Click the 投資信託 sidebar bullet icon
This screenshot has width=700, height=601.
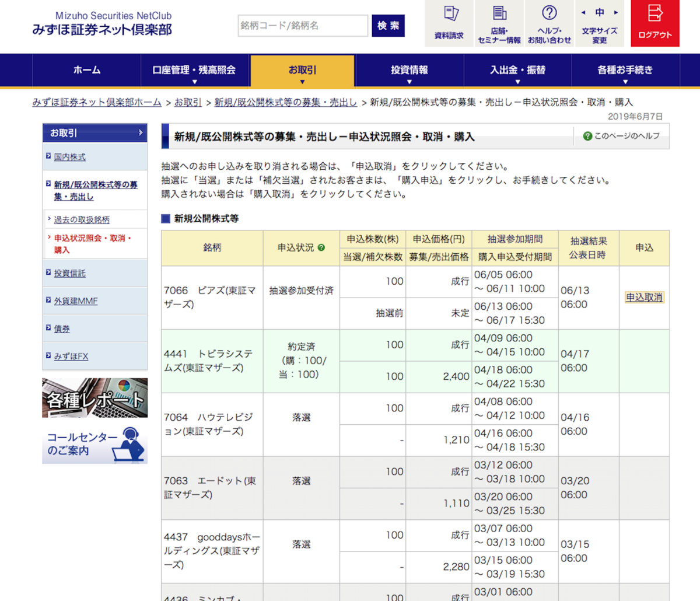[x=48, y=272]
